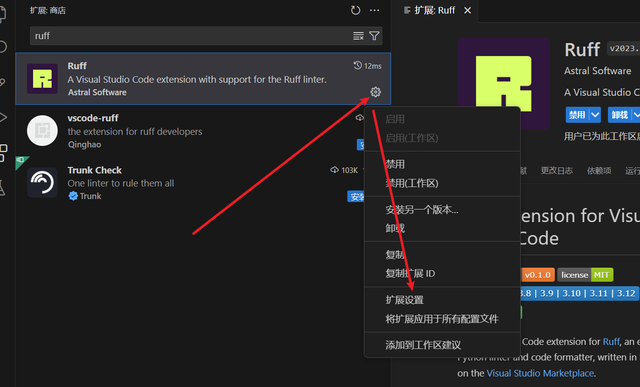Click the Ruff activation time clock icon
The height and width of the screenshot is (387, 640).
[x=358, y=65]
